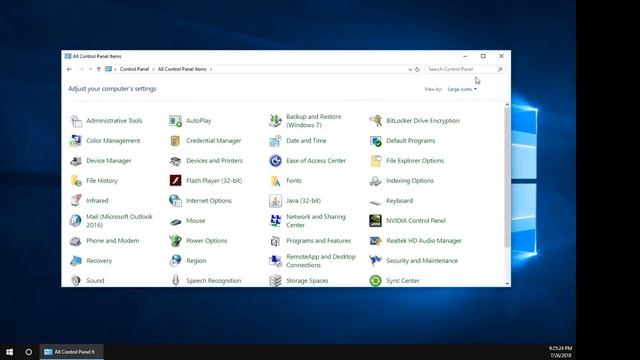
Task: Click the search magnifier icon
Action: coord(500,69)
